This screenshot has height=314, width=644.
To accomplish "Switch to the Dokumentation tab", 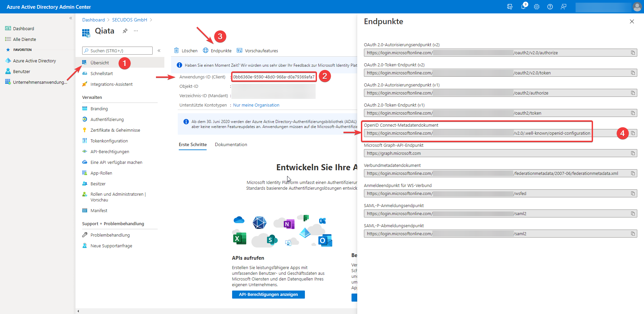I will pyautogui.click(x=231, y=144).
